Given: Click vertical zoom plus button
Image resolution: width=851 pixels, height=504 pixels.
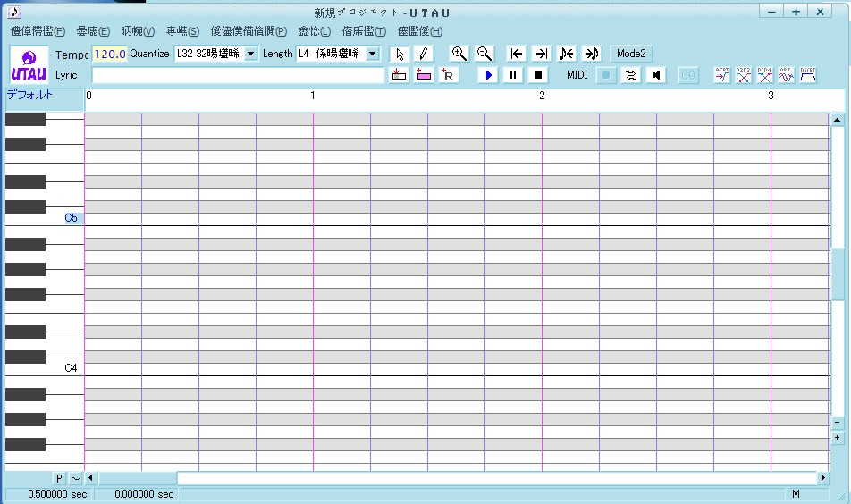Looking at the screenshot, I should [x=838, y=437].
